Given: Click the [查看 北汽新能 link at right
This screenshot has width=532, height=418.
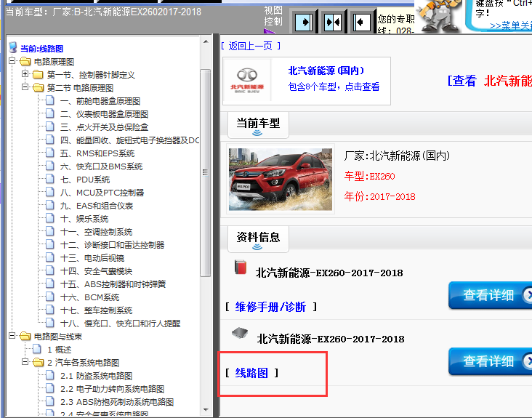Looking at the screenshot, I should pyautogui.click(x=490, y=81).
